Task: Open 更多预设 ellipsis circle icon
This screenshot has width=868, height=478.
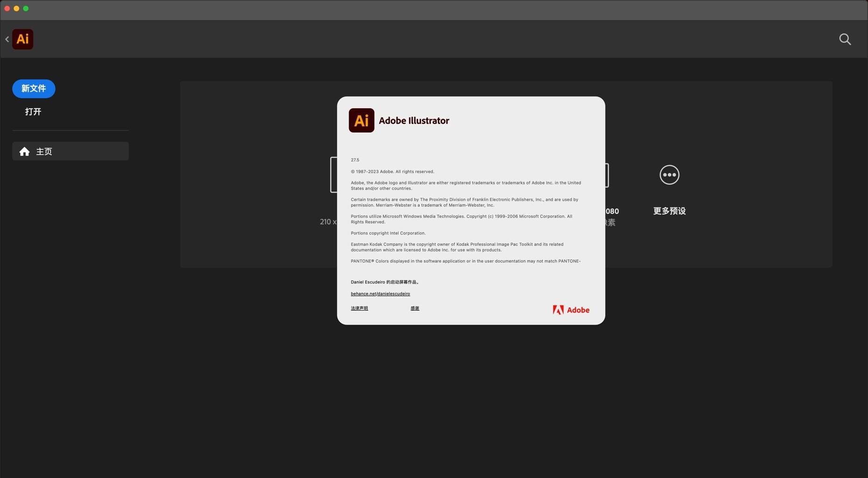Action: [x=669, y=175]
